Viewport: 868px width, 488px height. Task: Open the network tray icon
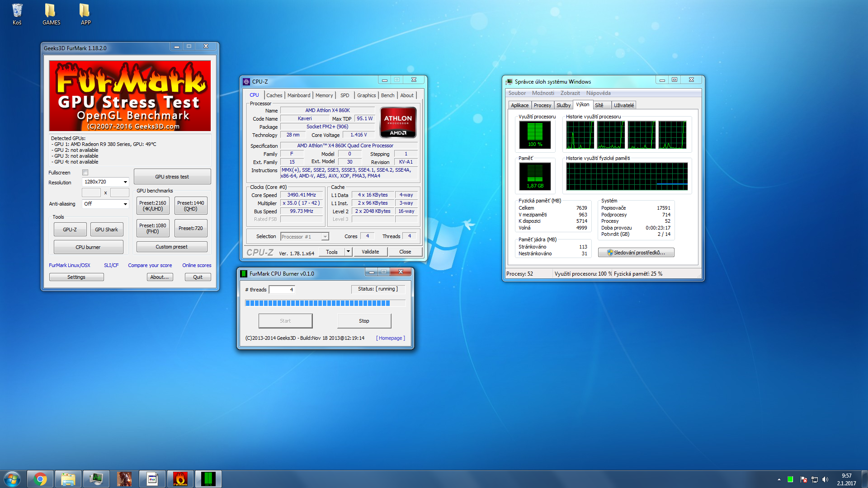[815, 479]
